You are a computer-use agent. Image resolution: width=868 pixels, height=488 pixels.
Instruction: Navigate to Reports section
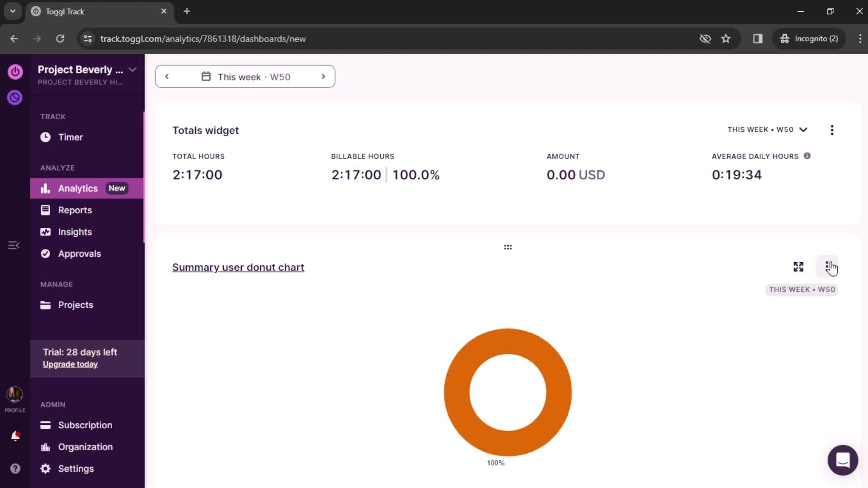[75, 210]
